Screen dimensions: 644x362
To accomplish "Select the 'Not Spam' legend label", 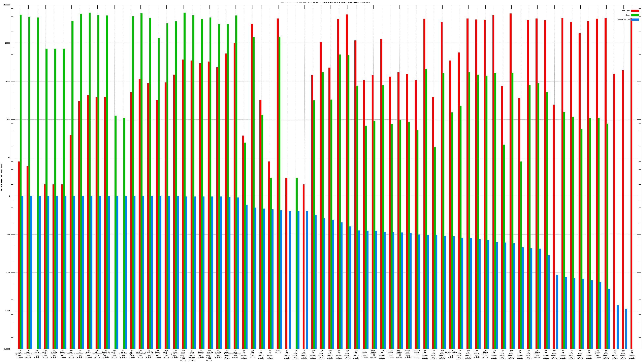I will coord(626,11).
